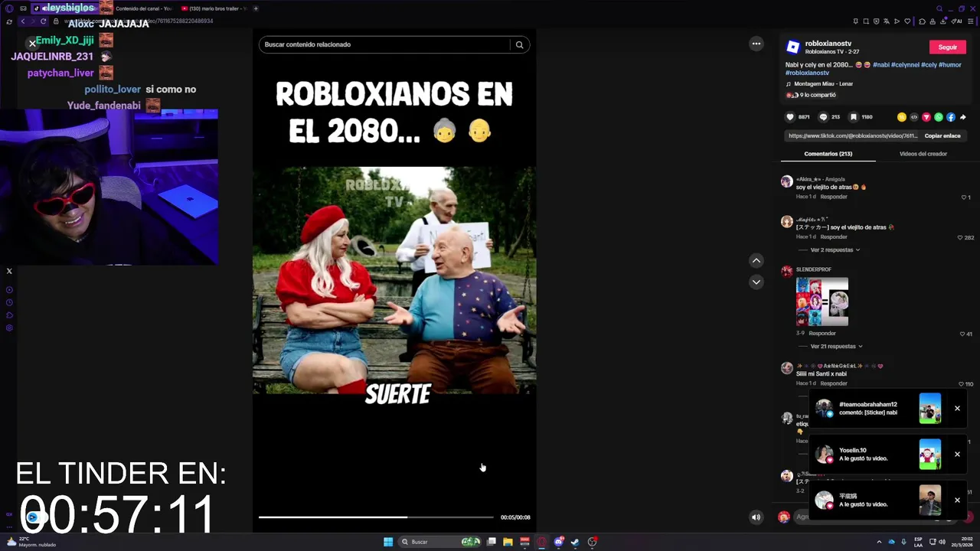Viewport: 980px width, 551px height.
Task: Open the browser downloads icon
Action: tap(943, 21)
